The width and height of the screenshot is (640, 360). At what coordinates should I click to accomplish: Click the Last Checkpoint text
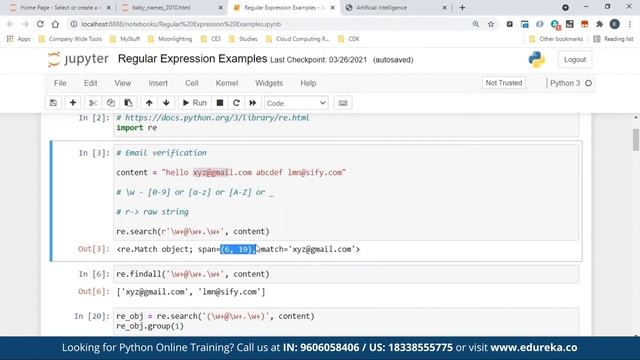[318, 60]
